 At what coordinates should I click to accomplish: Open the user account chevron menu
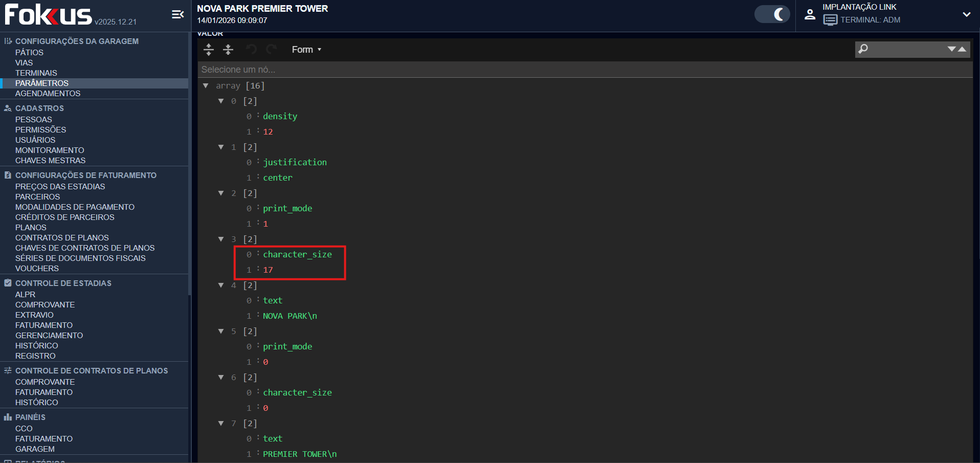(966, 15)
